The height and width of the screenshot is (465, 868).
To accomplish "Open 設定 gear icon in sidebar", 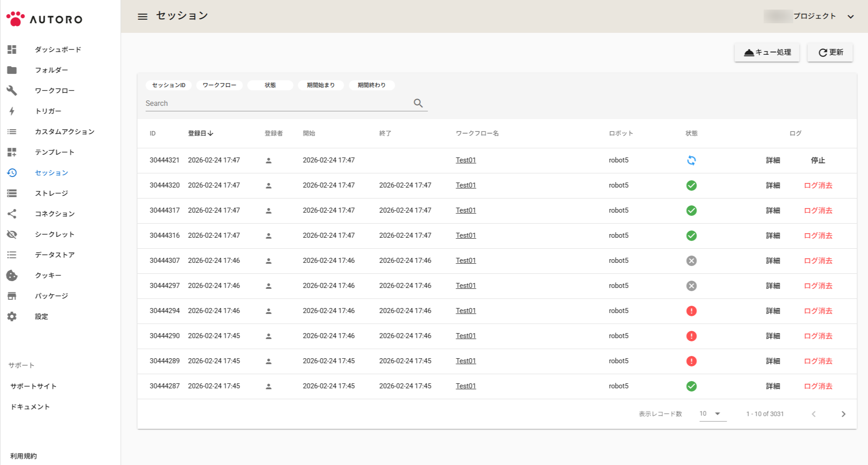I will point(12,316).
